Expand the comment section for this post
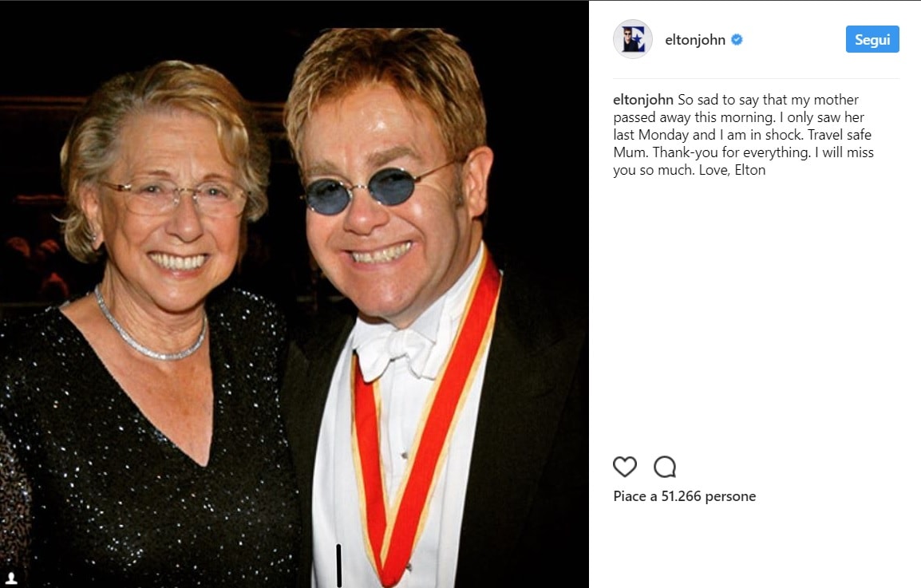921x588 pixels. point(665,467)
